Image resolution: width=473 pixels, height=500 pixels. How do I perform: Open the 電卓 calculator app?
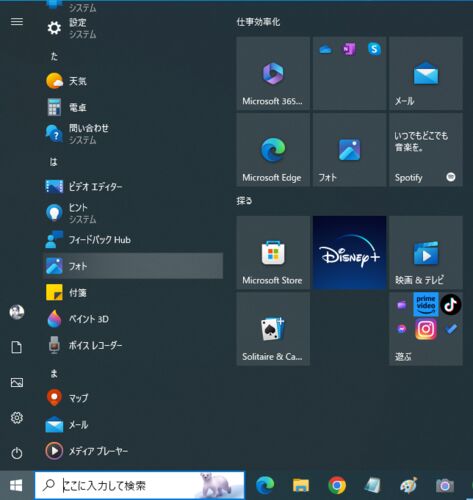133,107
